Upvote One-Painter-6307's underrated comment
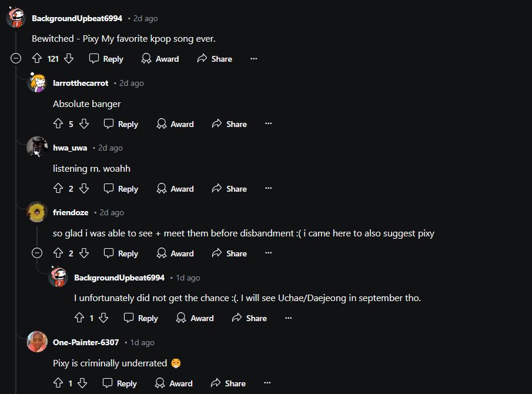The width and height of the screenshot is (532, 394). (58, 383)
